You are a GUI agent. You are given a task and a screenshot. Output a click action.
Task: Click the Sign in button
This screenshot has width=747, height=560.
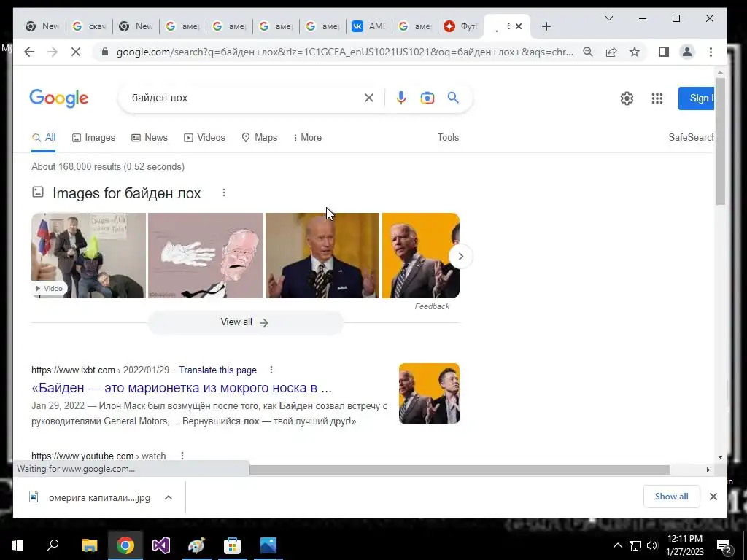(x=697, y=98)
